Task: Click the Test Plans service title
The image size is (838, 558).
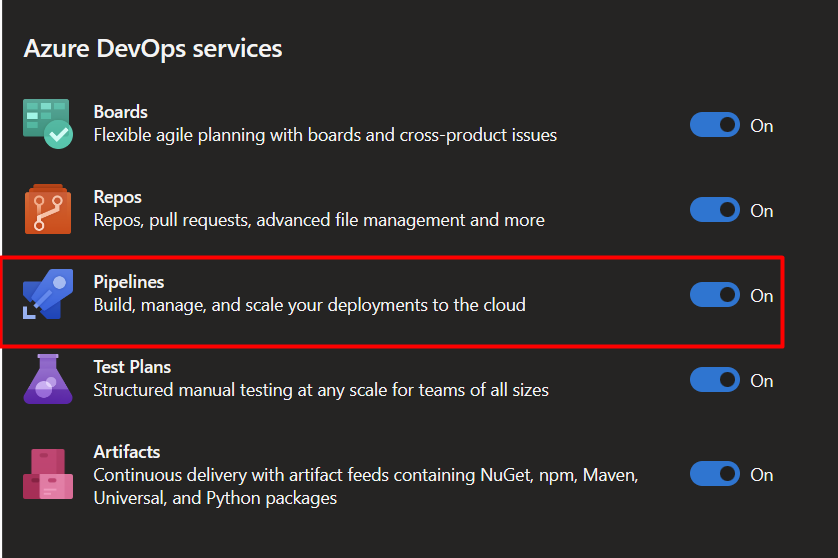Action: [132, 367]
